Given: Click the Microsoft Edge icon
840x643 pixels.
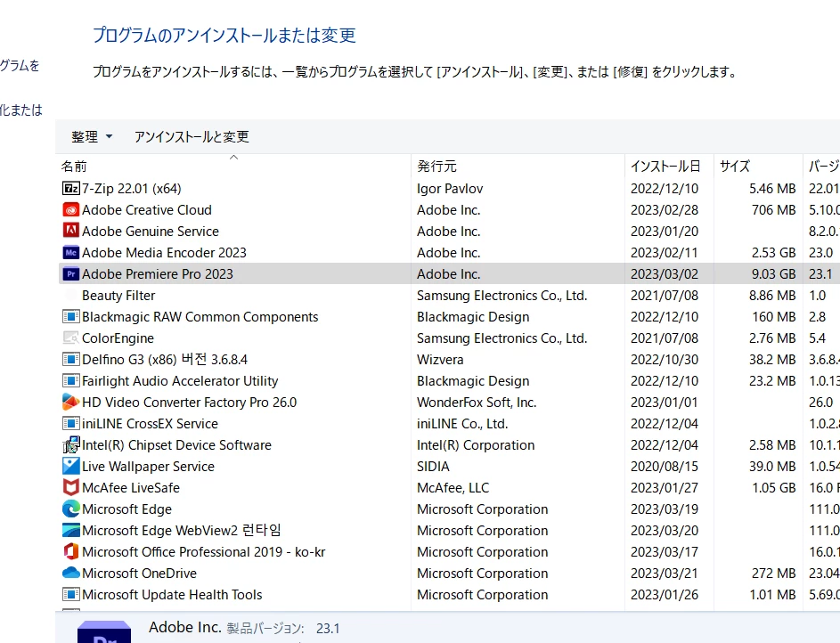Looking at the screenshot, I should click(x=70, y=509).
